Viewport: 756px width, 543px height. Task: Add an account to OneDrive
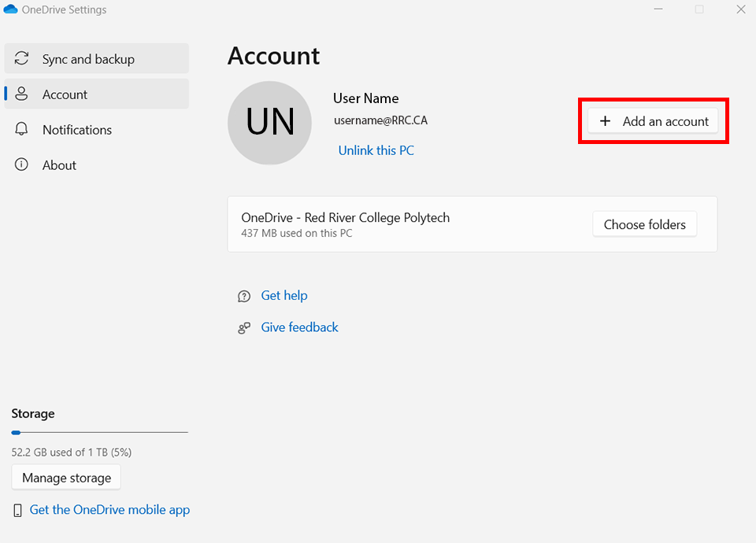click(653, 121)
